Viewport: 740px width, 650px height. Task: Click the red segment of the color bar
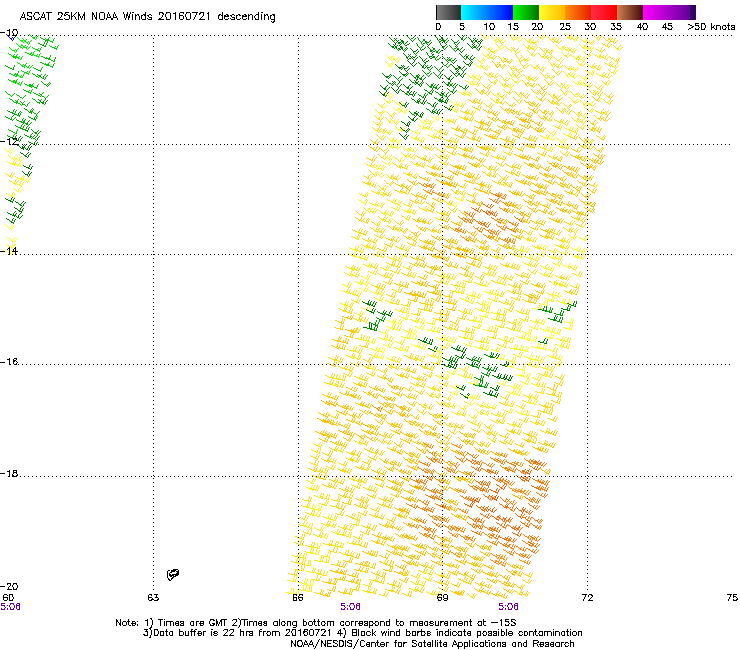[604, 12]
